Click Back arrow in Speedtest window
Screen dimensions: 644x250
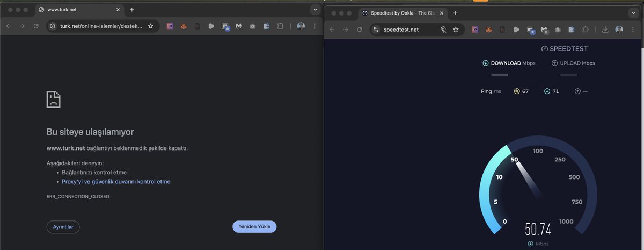click(x=332, y=30)
